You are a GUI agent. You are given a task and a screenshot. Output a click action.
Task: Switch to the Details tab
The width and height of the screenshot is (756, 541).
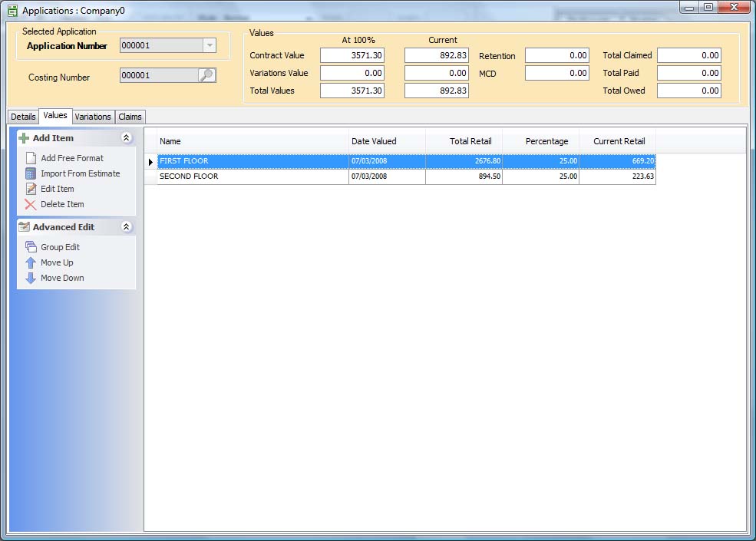(x=23, y=117)
